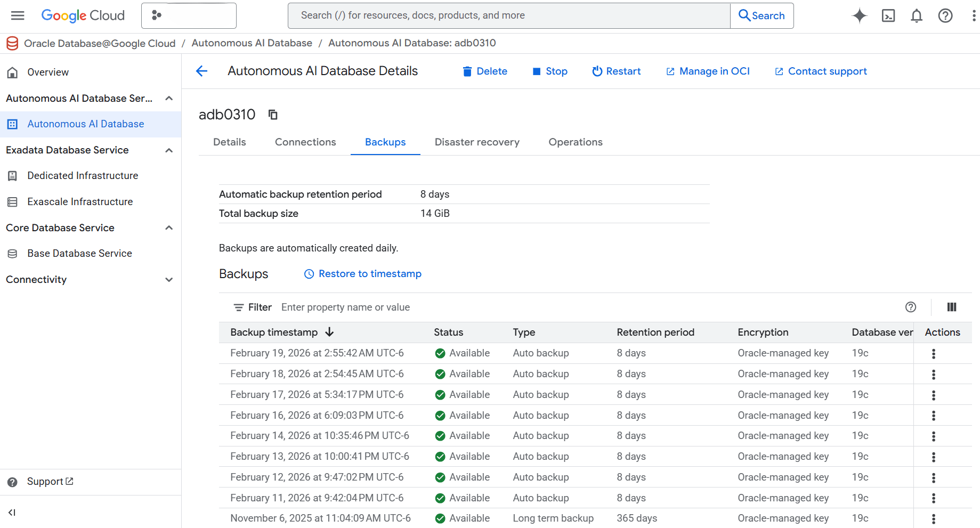The width and height of the screenshot is (980, 528).
Task: Activate Cloud Shell terminal
Action: pyautogui.click(x=888, y=15)
